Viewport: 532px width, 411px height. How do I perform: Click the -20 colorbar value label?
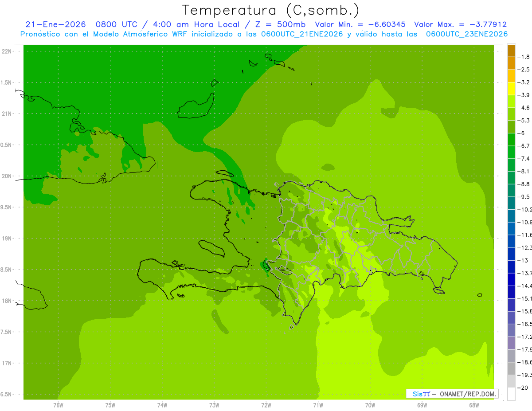(x=523, y=388)
